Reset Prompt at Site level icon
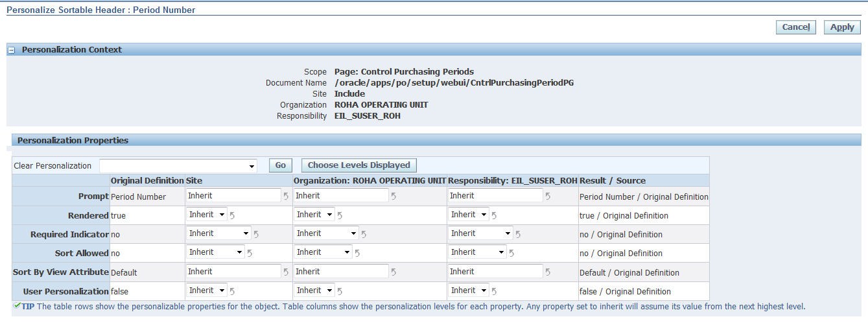Viewport: 868px width, 332px height. coord(287,196)
